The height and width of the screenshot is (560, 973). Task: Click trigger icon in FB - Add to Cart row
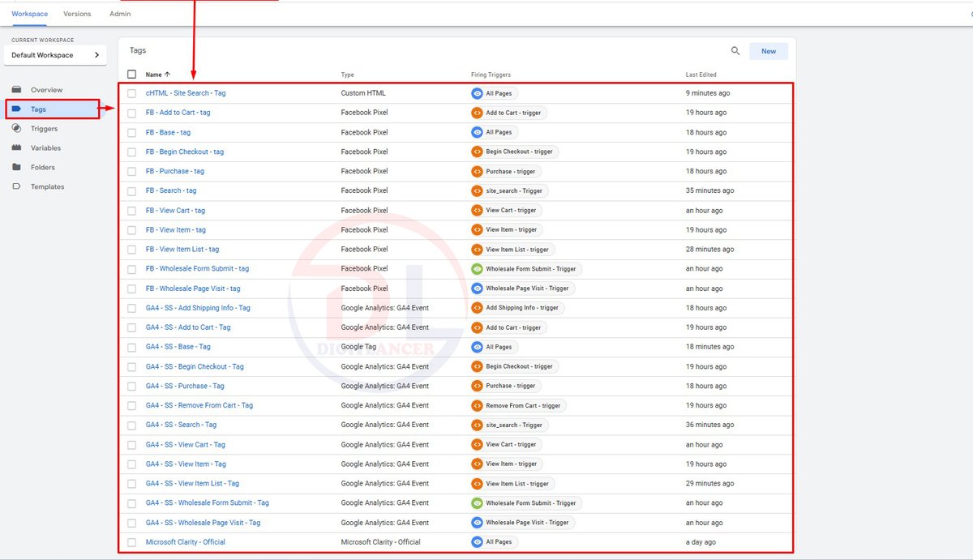click(478, 113)
